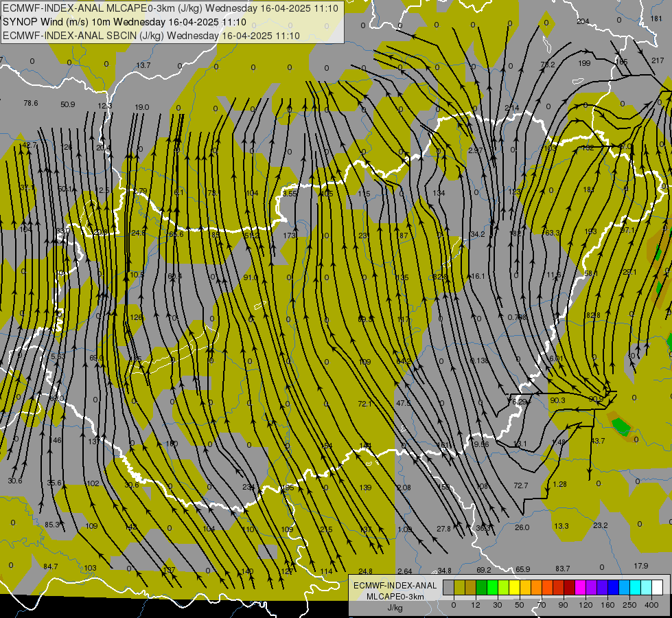Click the ECMWF-INDEX-ANAL MLCAPE0-3km title line
Viewport: 672px width, 618px height.
click(170, 8)
